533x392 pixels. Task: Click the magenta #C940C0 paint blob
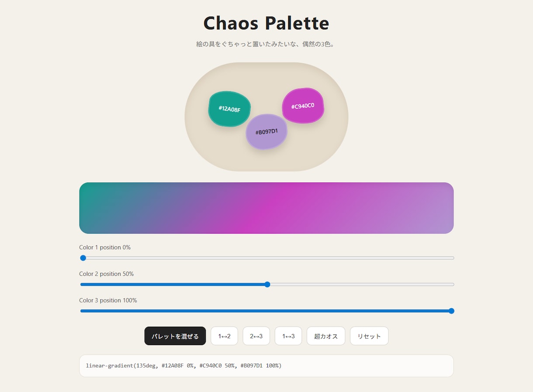[303, 106]
